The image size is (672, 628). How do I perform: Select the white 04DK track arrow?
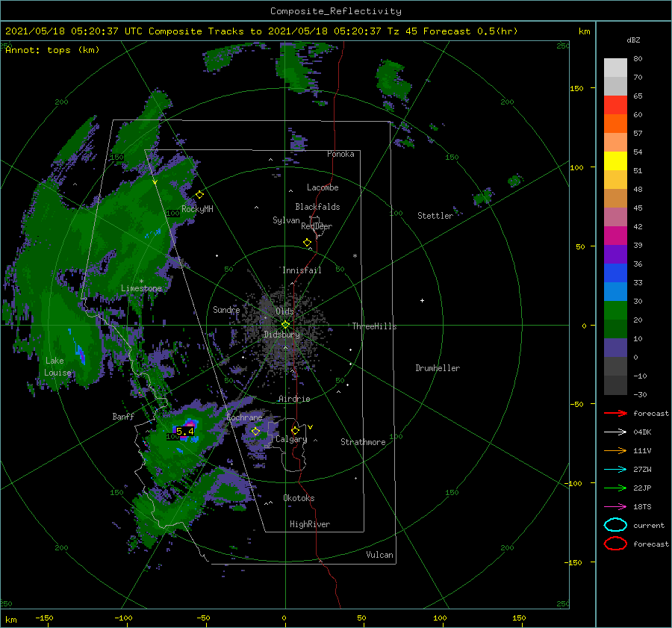coord(615,432)
